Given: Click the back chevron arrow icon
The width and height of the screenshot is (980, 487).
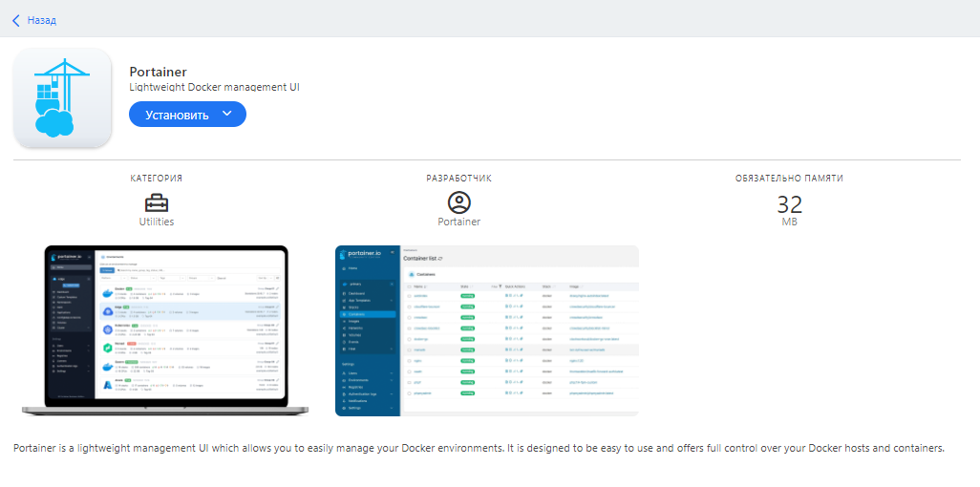Looking at the screenshot, I should 15,21.
